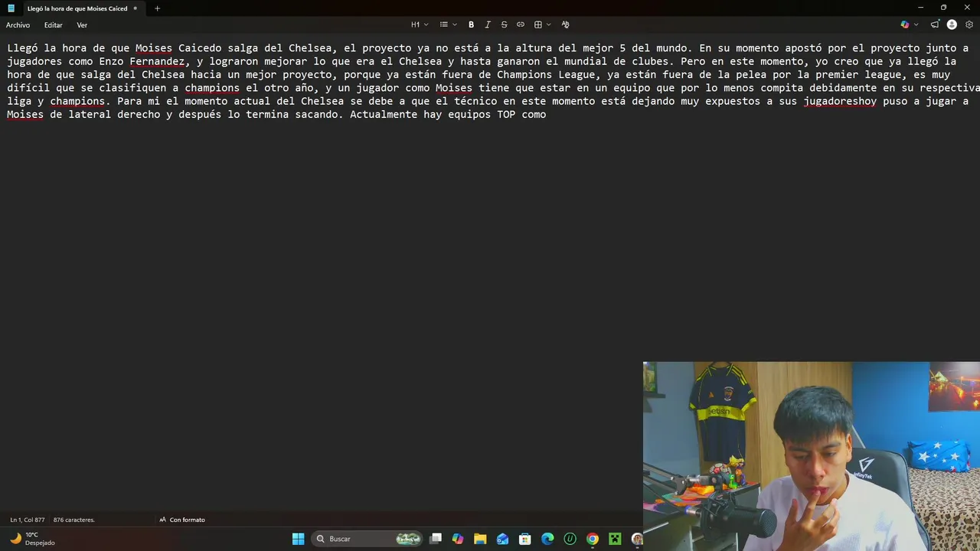Add a new tab with plus button

[157, 8]
